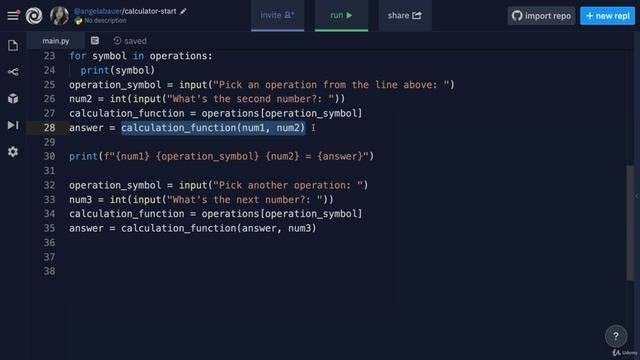The width and height of the screenshot is (640, 360).
Task: Open the Files panel icon
Action: [13, 45]
